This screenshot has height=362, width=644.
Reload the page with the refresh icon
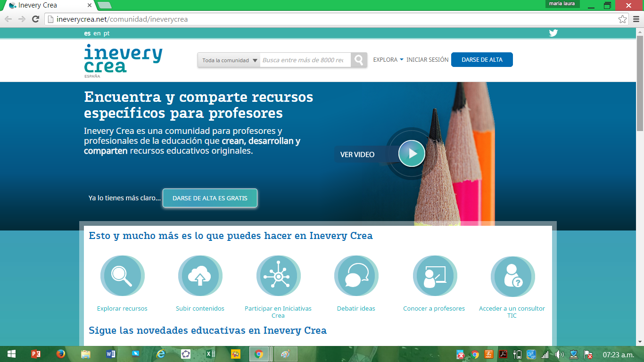click(35, 19)
